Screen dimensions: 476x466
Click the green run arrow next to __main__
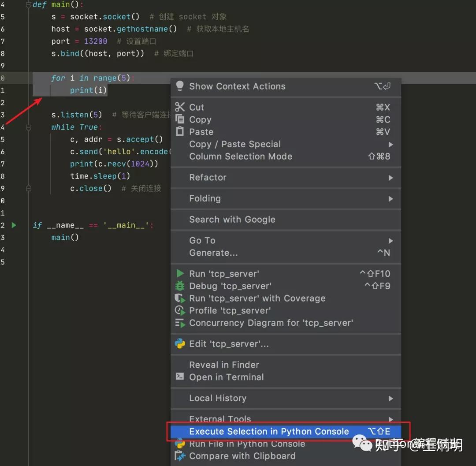tap(13, 225)
